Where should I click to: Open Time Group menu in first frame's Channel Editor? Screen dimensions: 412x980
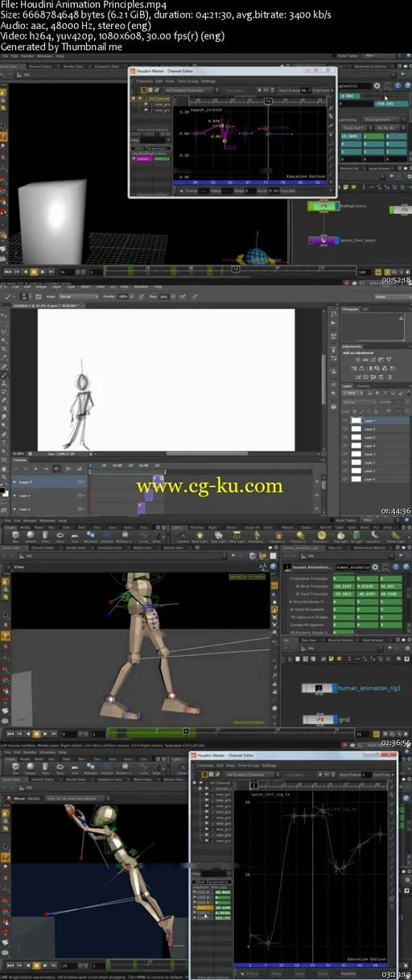[x=187, y=81]
